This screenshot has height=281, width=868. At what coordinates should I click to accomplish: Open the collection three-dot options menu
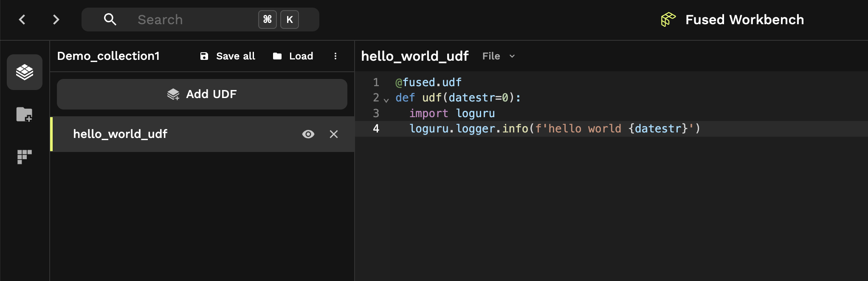[x=335, y=56]
